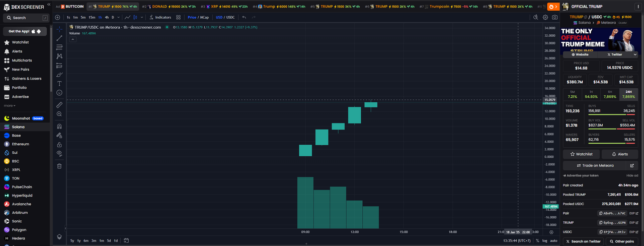The image size is (644, 246).
Task: Open the quick search icon on chart toolbar
Action: 536,17
